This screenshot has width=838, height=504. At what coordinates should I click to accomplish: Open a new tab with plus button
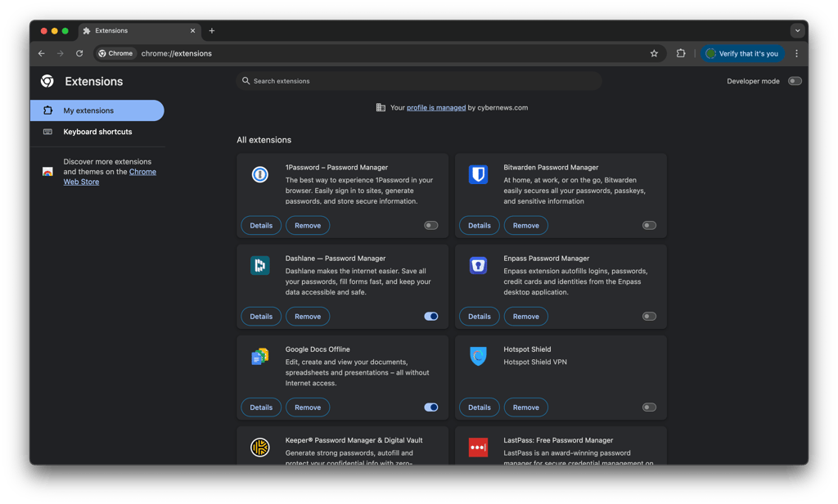click(x=212, y=31)
